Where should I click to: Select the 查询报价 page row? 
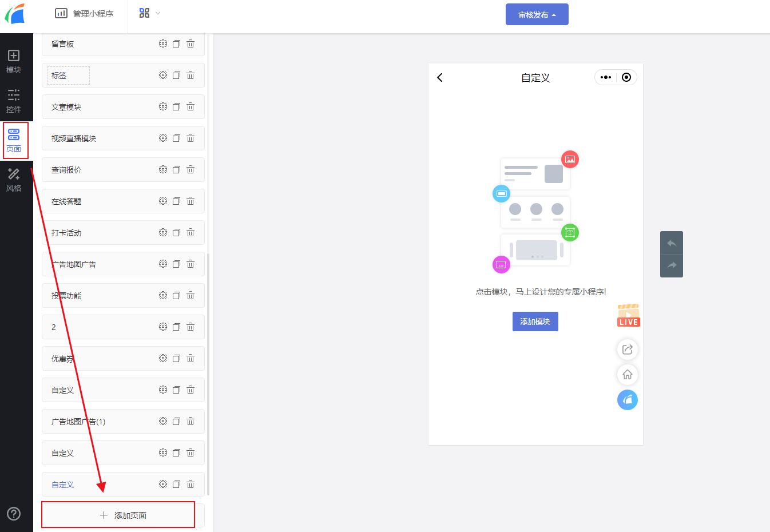123,169
